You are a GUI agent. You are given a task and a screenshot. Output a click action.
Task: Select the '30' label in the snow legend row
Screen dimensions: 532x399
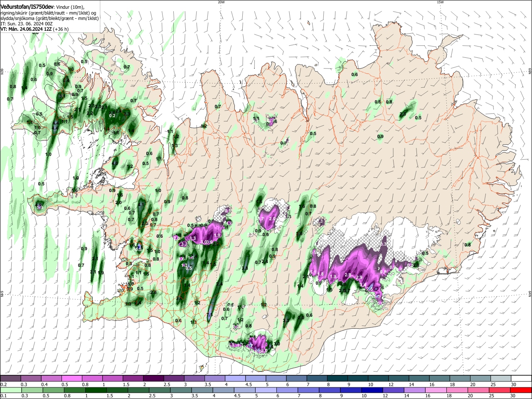coord(513,384)
